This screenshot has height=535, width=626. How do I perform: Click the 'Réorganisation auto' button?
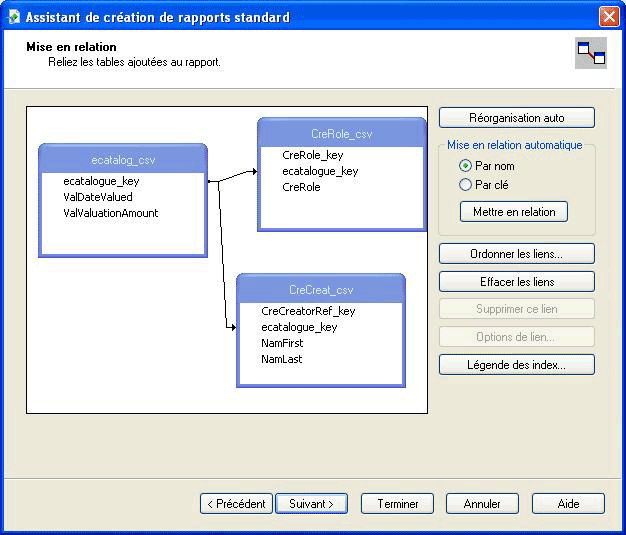click(516, 118)
